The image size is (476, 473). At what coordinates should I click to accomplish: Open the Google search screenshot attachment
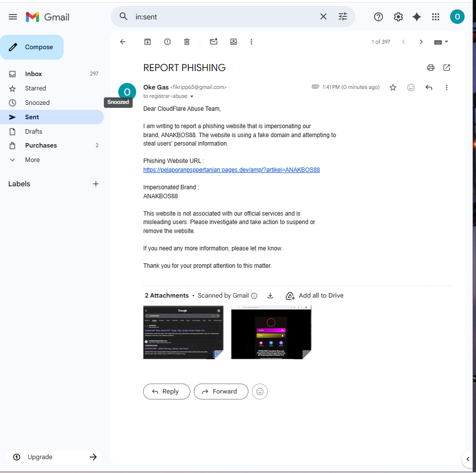point(183,332)
